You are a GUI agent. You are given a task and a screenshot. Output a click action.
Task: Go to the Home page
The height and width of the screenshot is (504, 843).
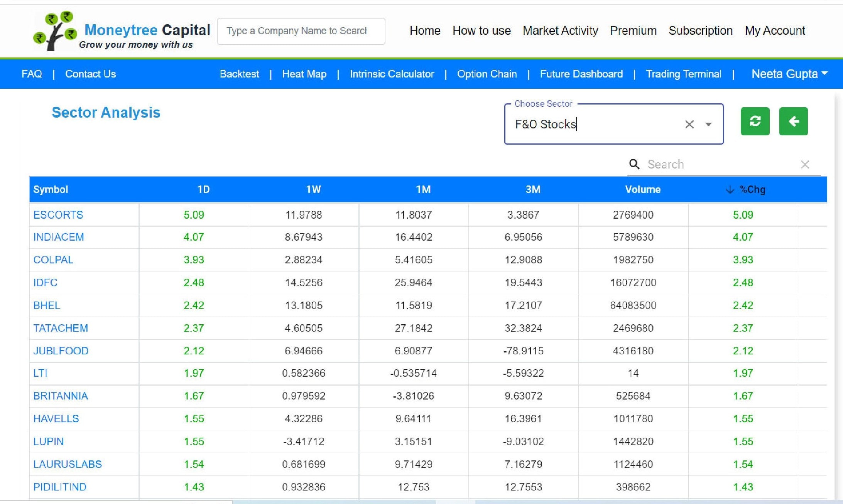tap(425, 30)
